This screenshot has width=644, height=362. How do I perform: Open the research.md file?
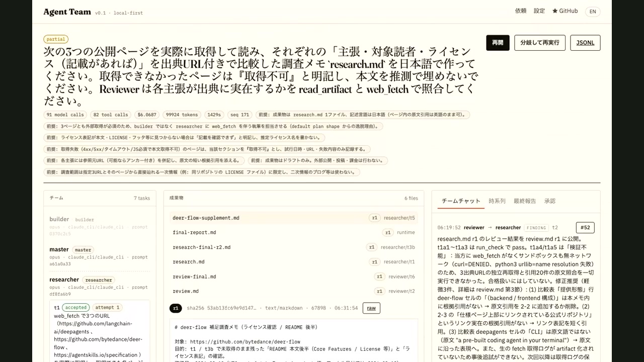(x=294, y=261)
